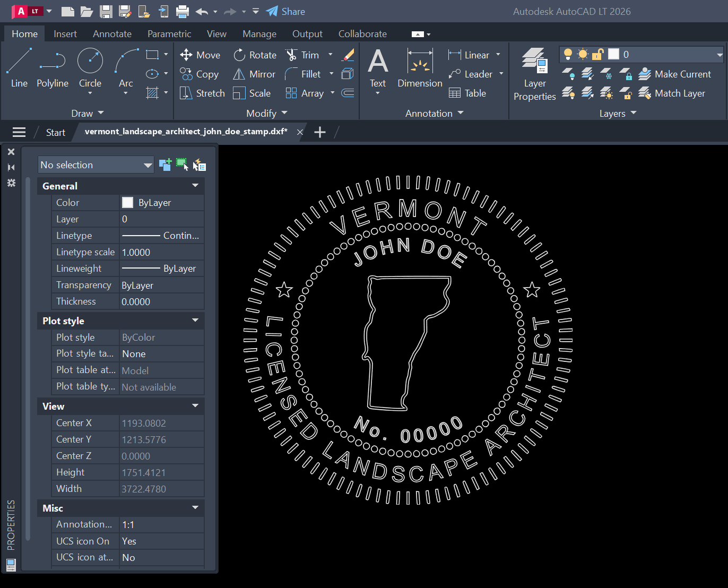Screen dimensions: 728x588
Task: Click the Make Current layer button
Action: [674, 74]
